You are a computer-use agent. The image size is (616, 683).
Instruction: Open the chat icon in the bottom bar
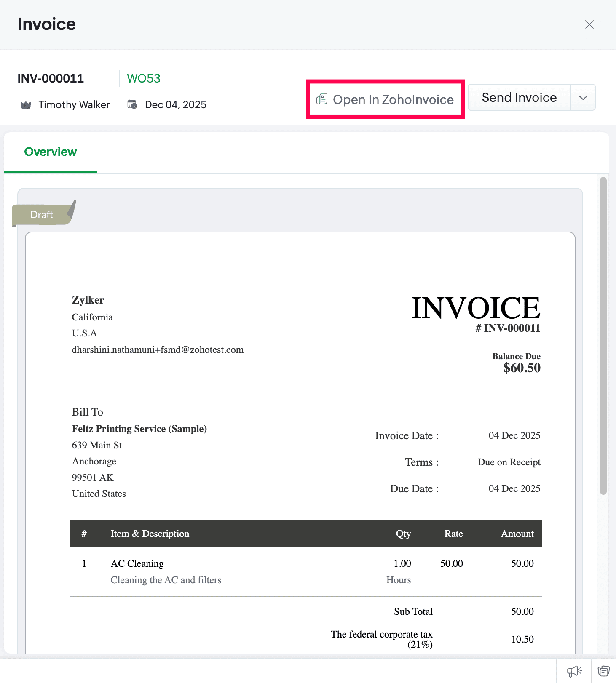(603, 671)
